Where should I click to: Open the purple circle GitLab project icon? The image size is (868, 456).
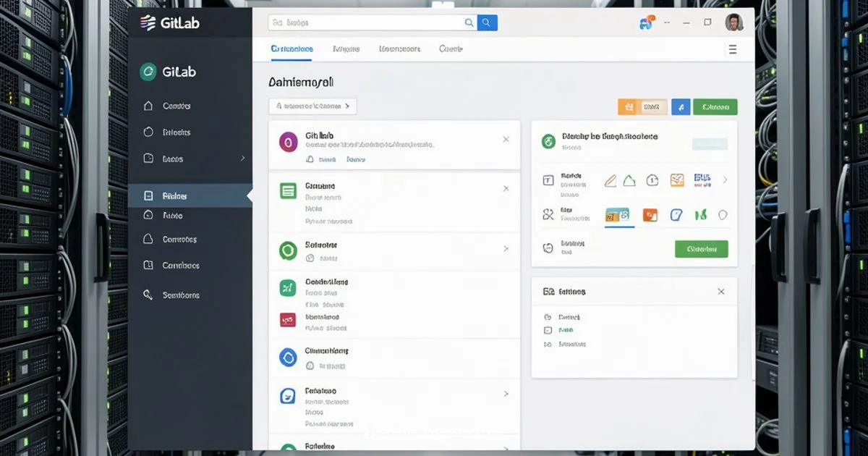288,142
